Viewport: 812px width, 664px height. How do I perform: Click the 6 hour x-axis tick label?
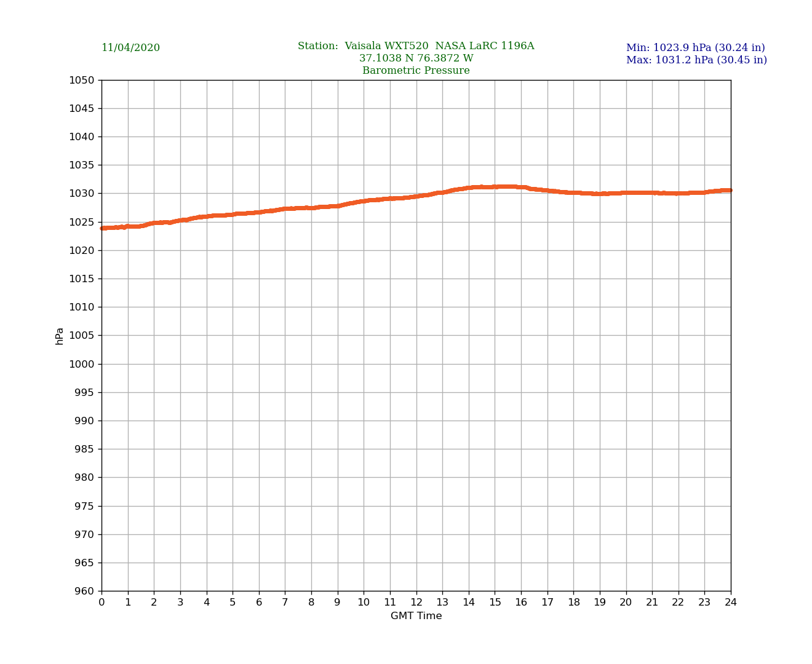point(259,603)
